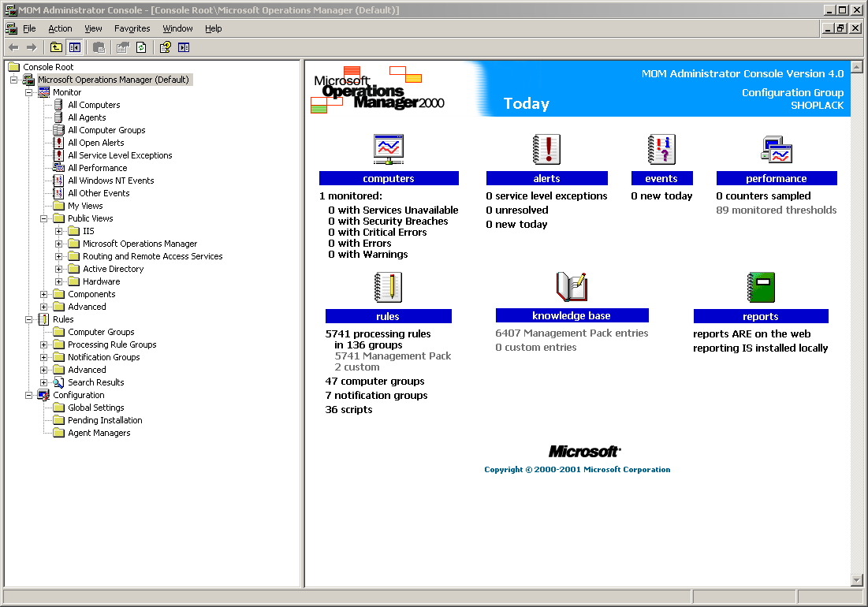868x607 pixels.
Task: Click the Refresh toolbar icon
Action: [x=141, y=47]
